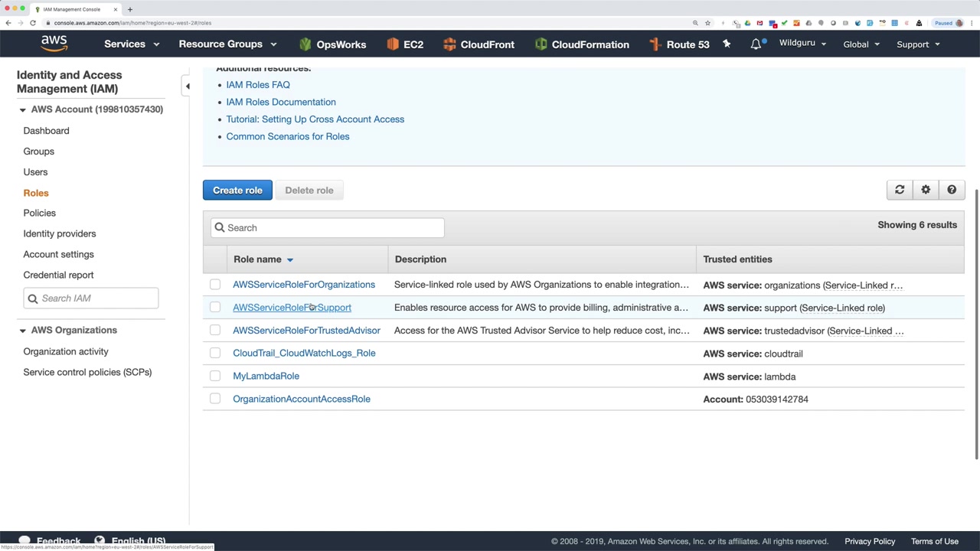The width and height of the screenshot is (980, 551).
Task: Open the Services dropdown menu
Action: (132, 44)
